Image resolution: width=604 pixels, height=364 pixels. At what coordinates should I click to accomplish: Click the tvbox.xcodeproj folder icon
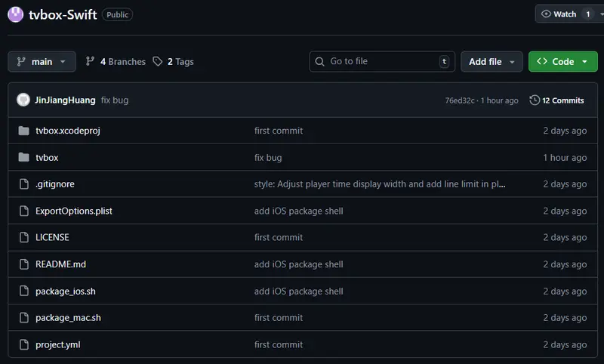pos(23,131)
